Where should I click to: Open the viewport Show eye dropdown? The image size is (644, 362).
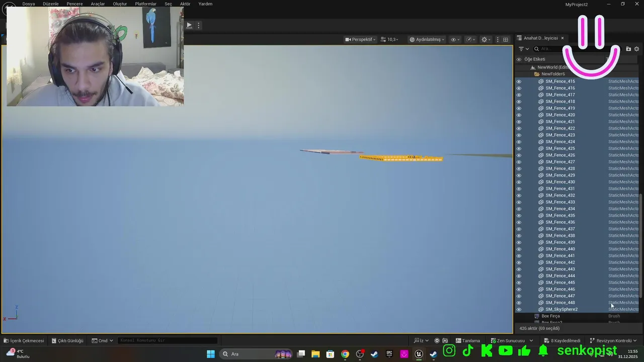tap(455, 39)
